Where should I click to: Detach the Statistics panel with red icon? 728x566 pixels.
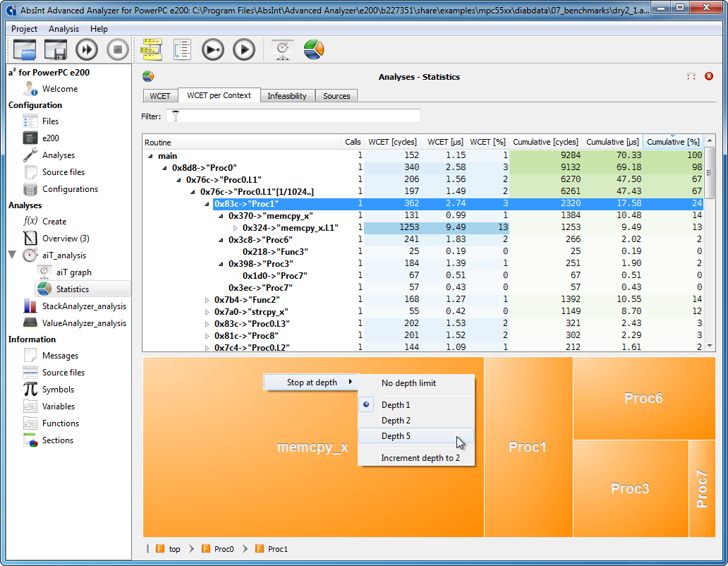pos(691,76)
